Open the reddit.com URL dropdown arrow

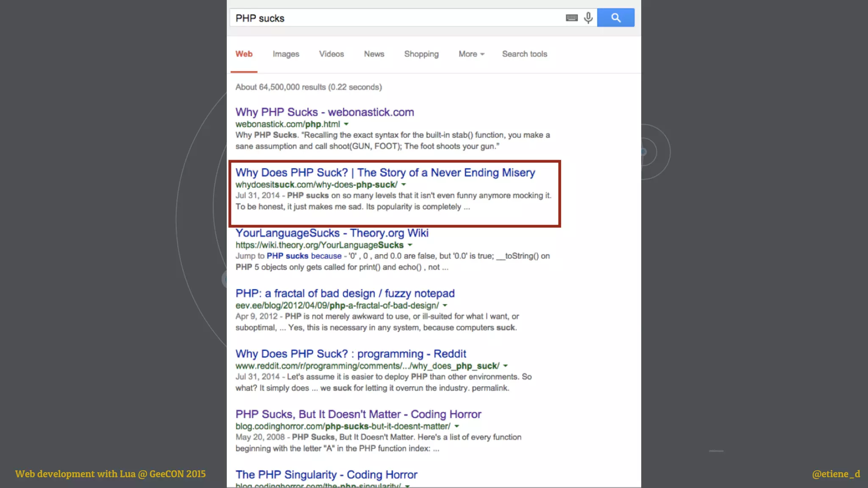(x=505, y=366)
